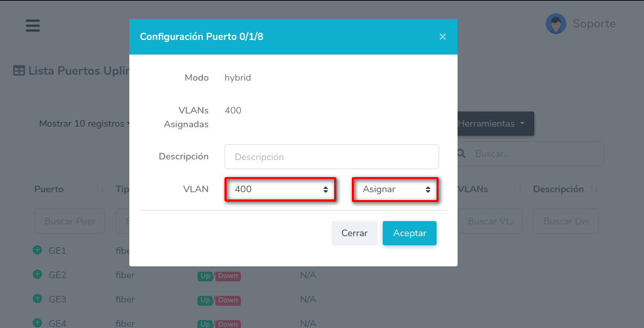Expand the Mostrar 10 registros selector
644x328 pixels.
pyautogui.click(x=84, y=123)
